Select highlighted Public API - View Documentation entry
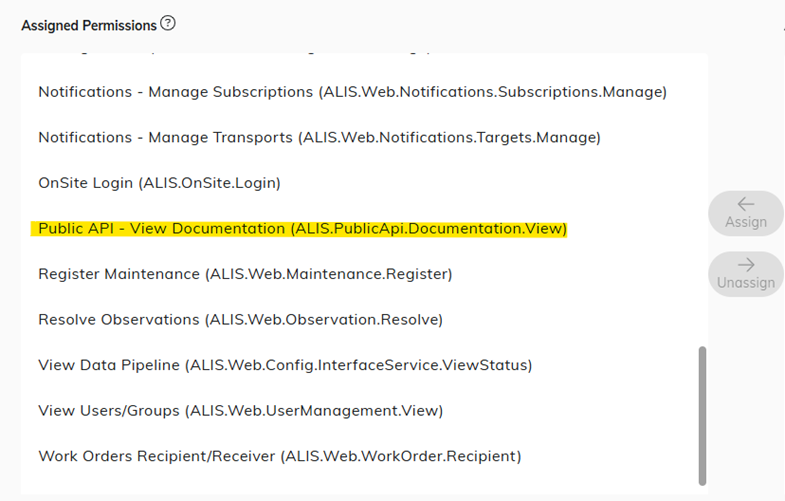The width and height of the screenshot is (785, 501). click(302, 229)
